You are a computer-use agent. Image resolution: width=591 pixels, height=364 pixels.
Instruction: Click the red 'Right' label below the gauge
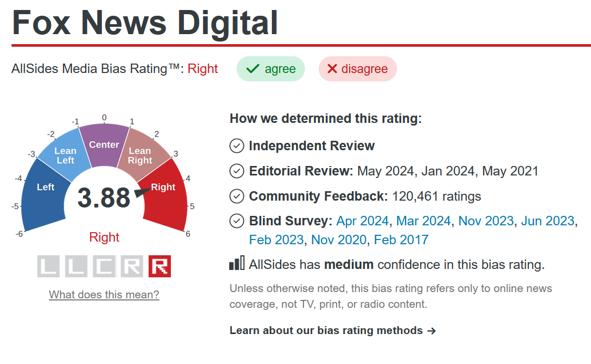tap(104, 237)
